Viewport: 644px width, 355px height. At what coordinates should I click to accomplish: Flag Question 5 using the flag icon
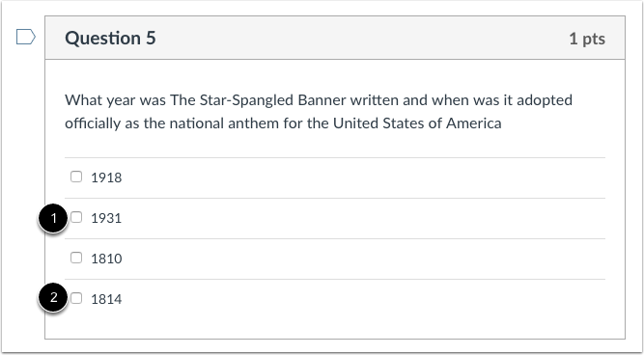pos(26,37)
